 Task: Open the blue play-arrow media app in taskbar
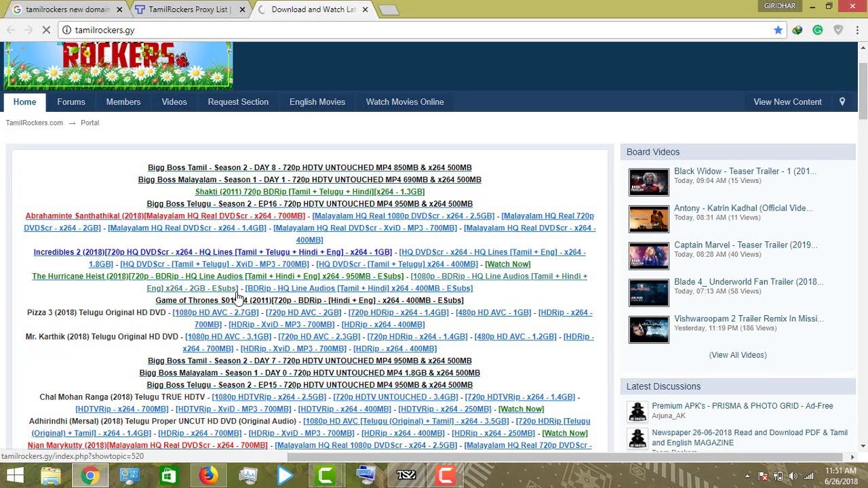pos(286,476)
